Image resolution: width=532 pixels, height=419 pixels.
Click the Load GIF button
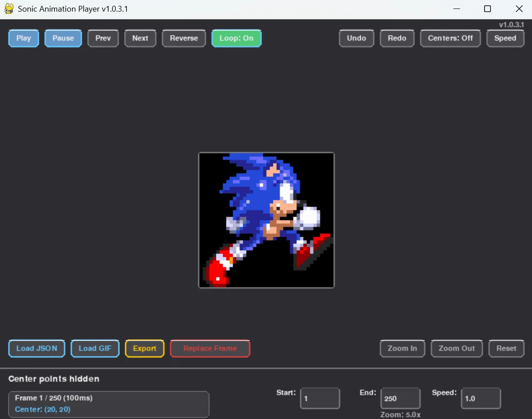click(x=95, y=348)
